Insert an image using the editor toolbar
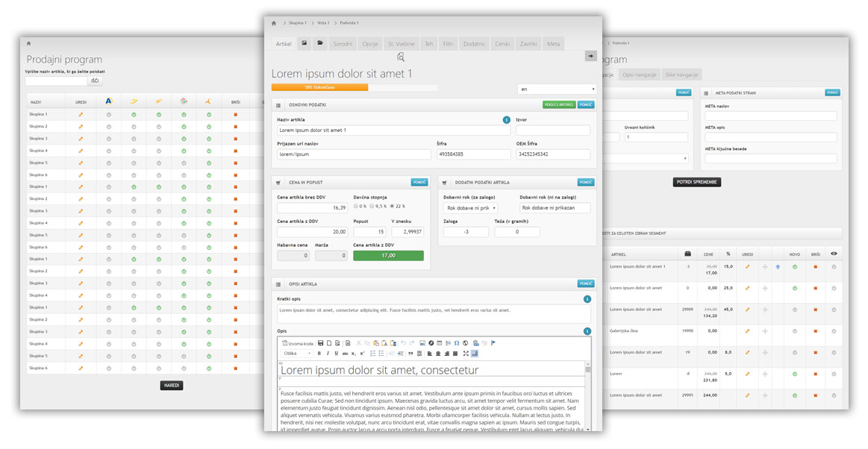The height and width of the screenshot is (449, 868). [x=422, y=343]
